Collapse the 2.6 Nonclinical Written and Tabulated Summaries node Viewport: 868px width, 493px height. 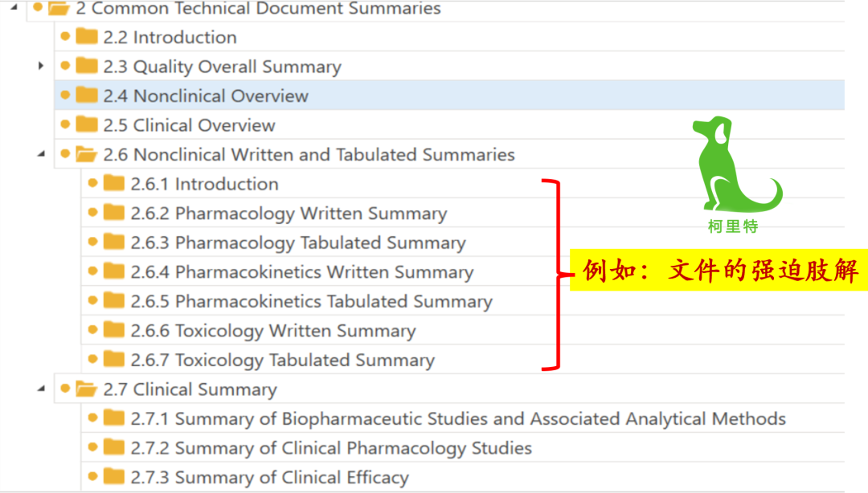41,154
